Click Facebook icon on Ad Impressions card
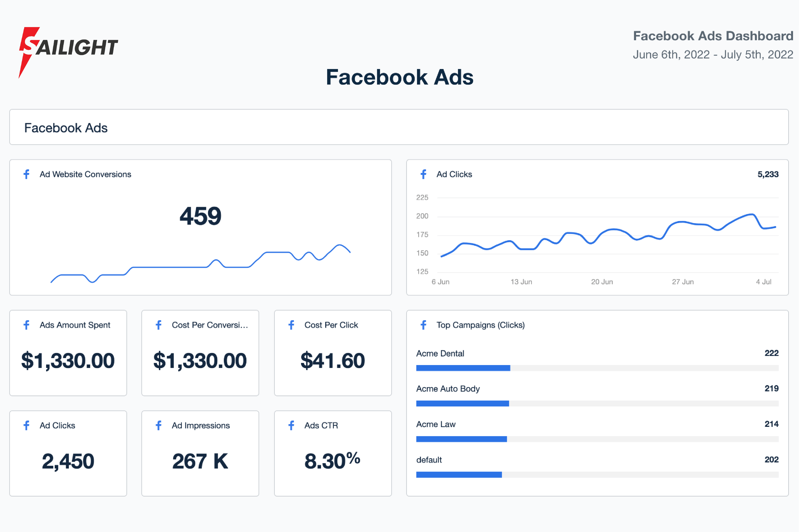This screenshot has height=532, width=799. [158, 425]
